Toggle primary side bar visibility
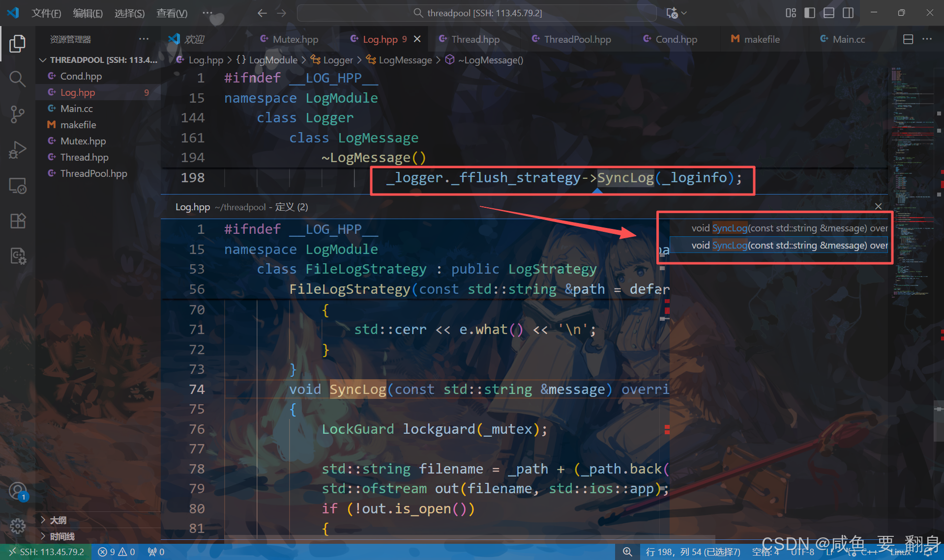This screenshot has height=560, width=944. (810, 13)
